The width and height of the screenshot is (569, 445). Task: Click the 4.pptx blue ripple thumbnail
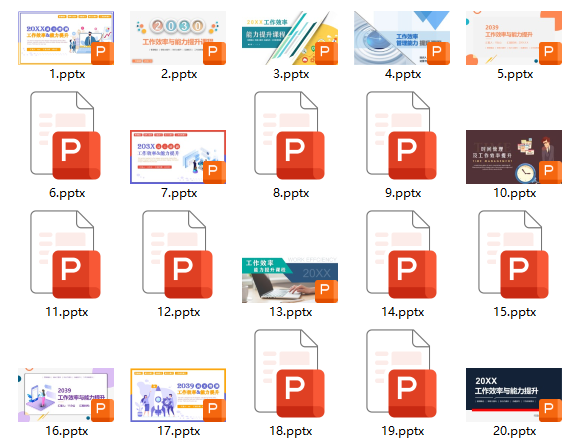tap(402, 38)
